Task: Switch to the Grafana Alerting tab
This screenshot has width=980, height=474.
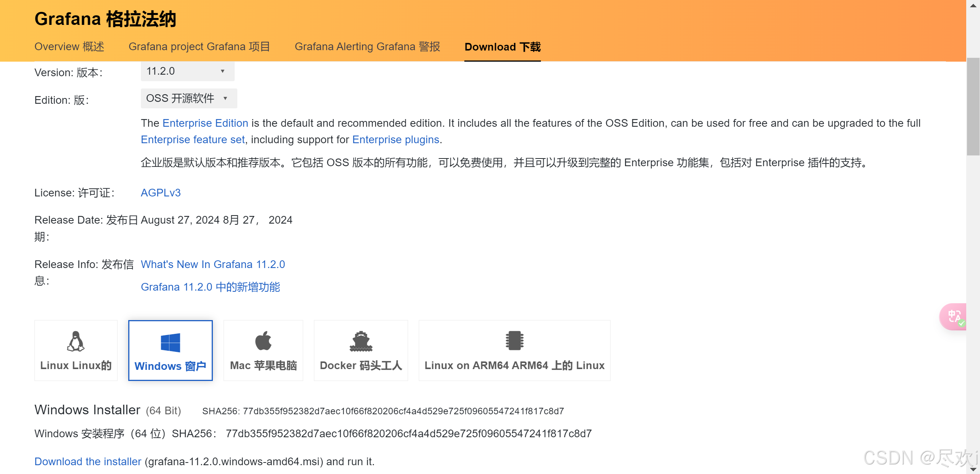Action: [367, 47]
